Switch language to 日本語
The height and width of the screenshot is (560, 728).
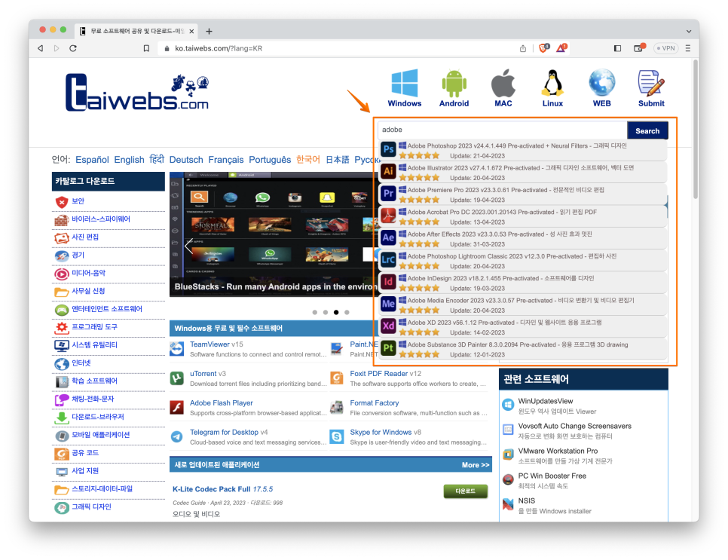(337, 160)
